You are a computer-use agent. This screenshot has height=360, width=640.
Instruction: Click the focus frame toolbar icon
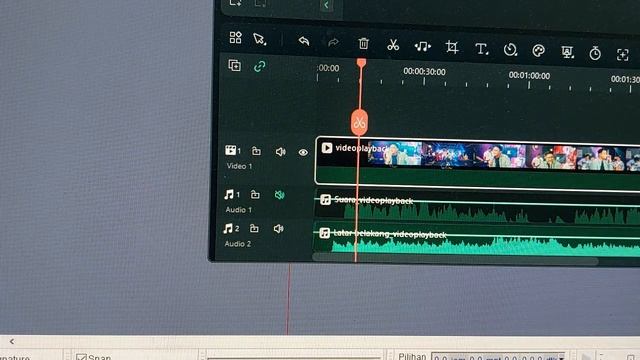622,55
